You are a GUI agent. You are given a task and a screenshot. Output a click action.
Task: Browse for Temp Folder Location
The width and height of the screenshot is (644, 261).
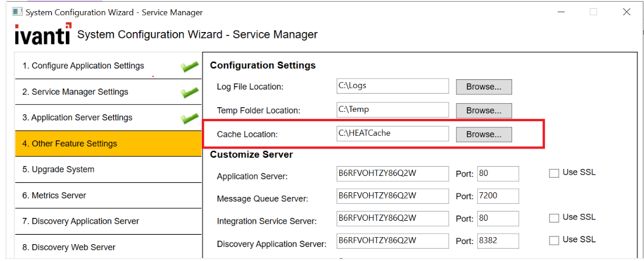[x=484, y=111]
